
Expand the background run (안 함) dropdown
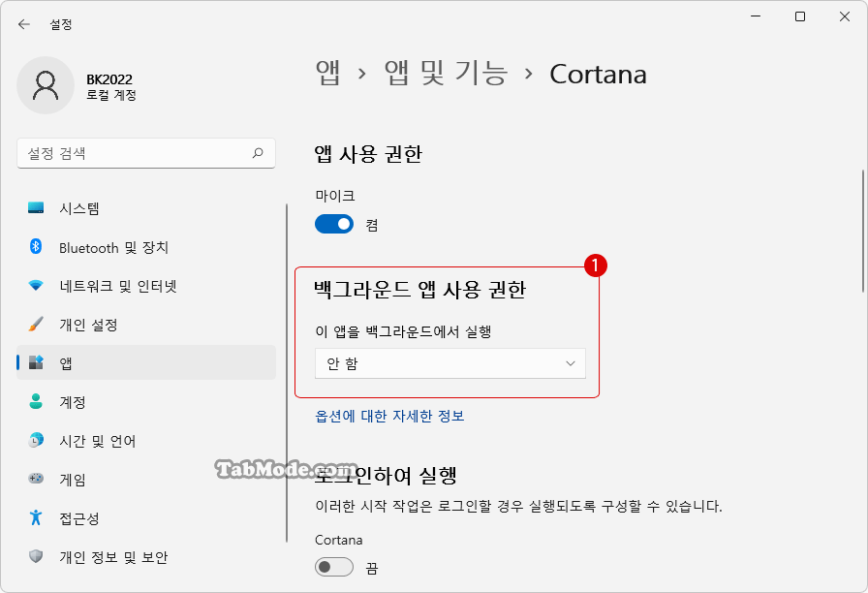[x=450, y=363]
